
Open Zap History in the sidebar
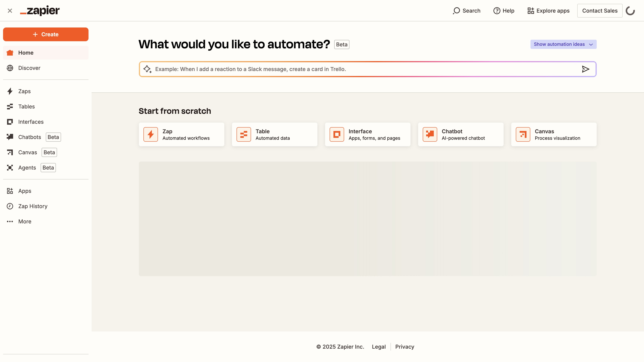point(46,206)
